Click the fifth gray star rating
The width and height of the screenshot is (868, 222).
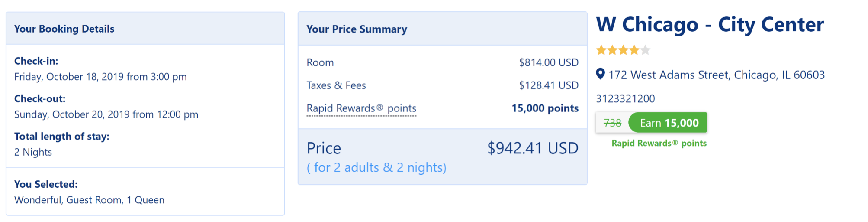click(645, 50)
